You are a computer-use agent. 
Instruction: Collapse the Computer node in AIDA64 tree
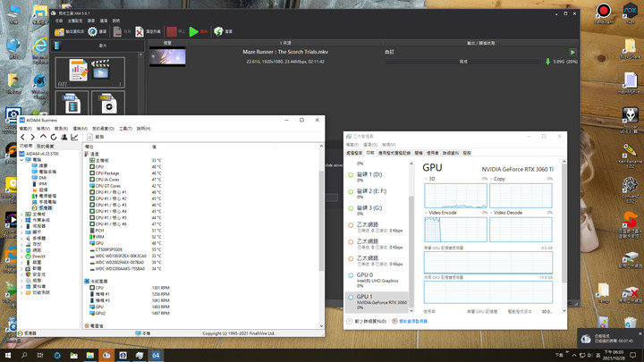coord(22,160)
